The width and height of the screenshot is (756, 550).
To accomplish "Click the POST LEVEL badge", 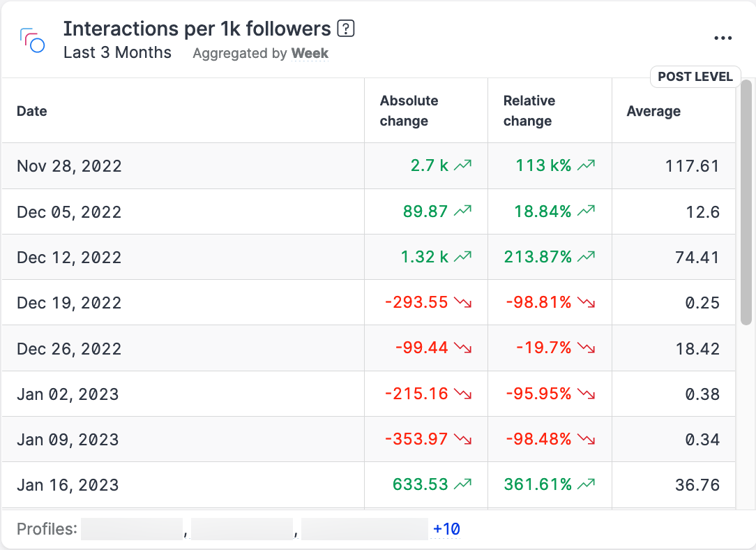I will pyautogui.click(x=695, y=77).
